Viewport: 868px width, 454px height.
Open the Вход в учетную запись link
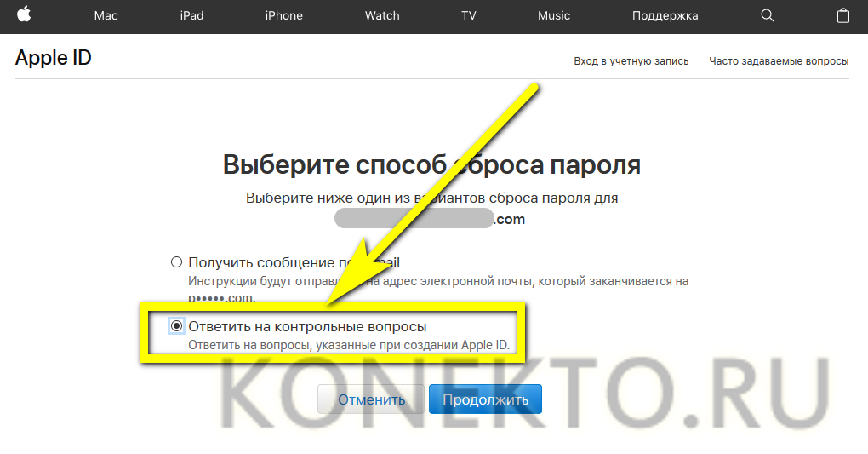tap(631, 61)
